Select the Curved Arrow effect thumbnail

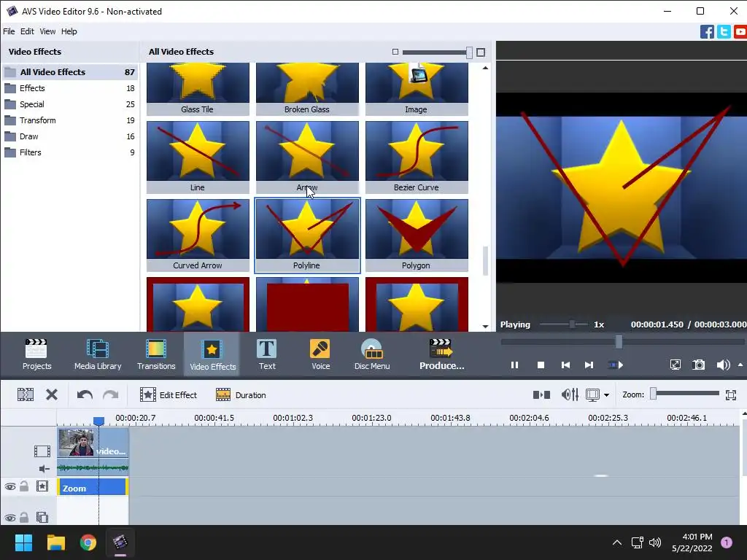pos(198,236)
